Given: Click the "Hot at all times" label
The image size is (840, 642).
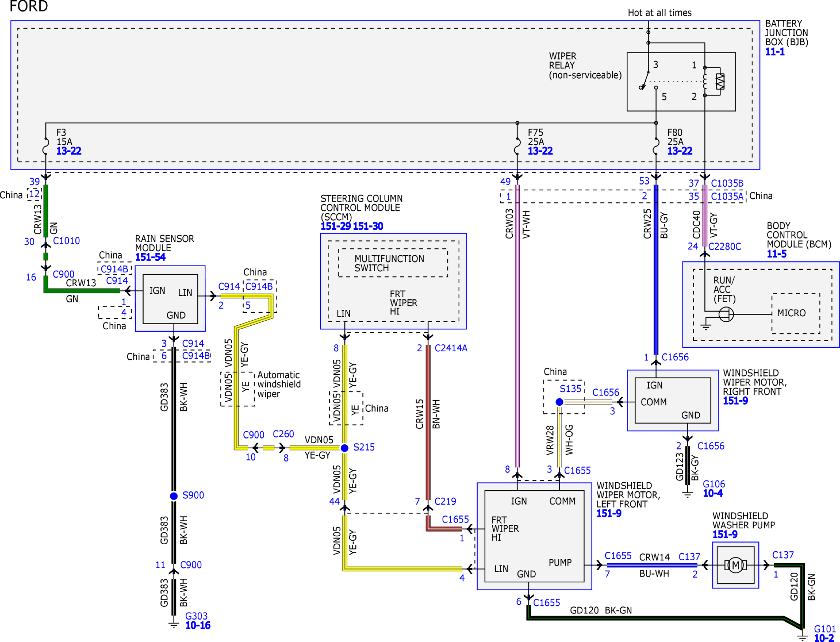Looking at the screenshot, I should click(x=659, y=13).
